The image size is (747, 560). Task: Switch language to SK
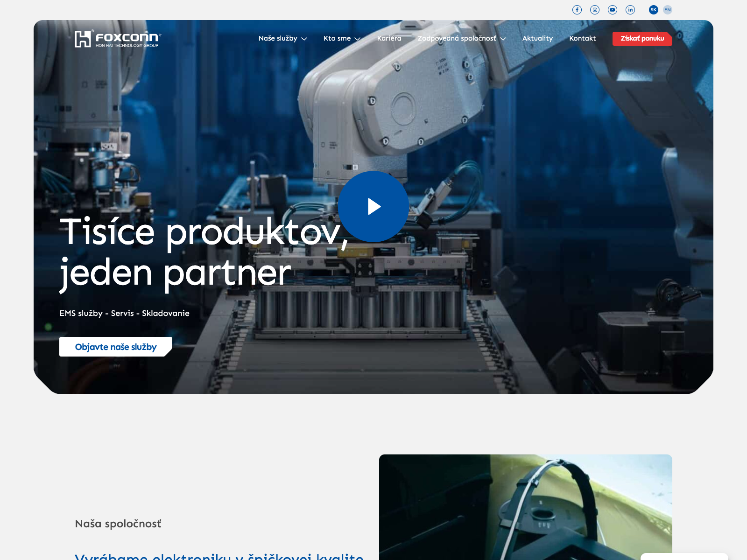(x=654, y=10)
